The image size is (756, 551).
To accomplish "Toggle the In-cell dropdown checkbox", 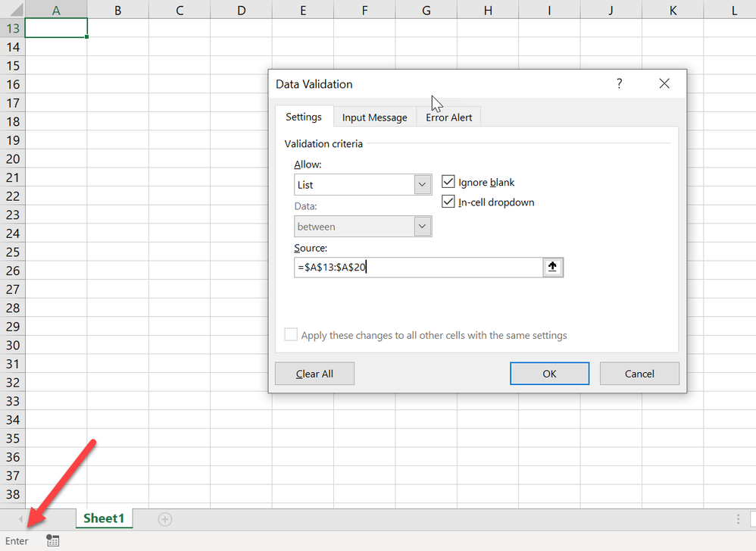I will coord(448,202).
